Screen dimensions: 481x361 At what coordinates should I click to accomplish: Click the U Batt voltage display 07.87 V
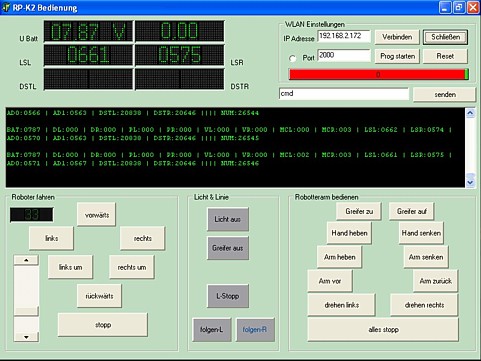pyautogui.click(x=88, y=31)
